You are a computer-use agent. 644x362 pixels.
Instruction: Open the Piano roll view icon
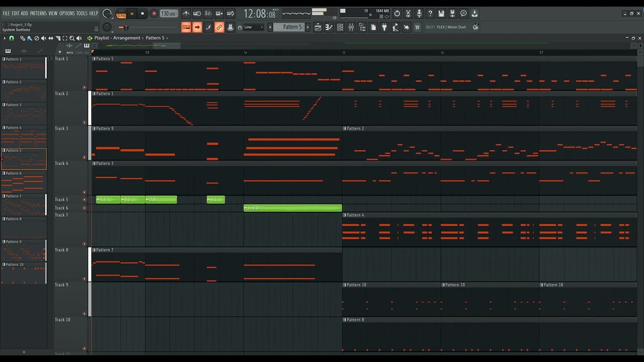pyautogui.click(x=329, y=27)
